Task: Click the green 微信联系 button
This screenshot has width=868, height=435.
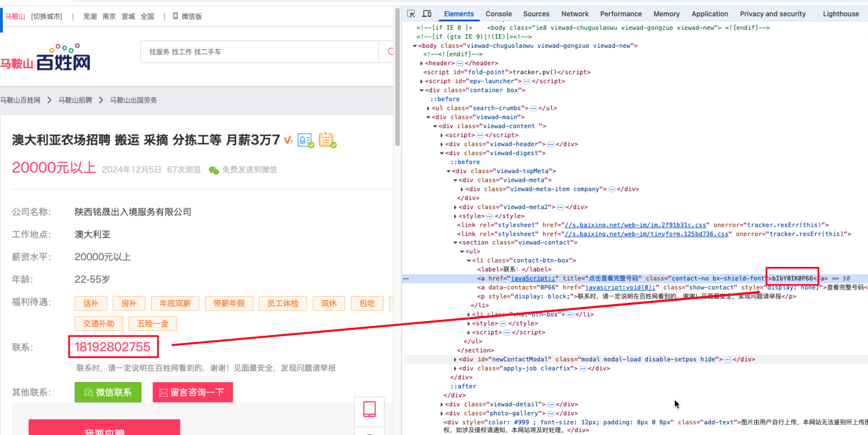Action: 108,392
